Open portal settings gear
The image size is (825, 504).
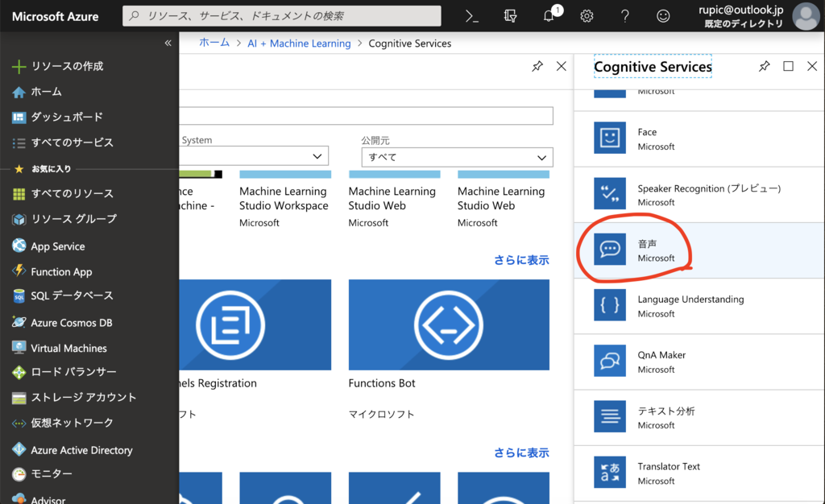point(587,16)
